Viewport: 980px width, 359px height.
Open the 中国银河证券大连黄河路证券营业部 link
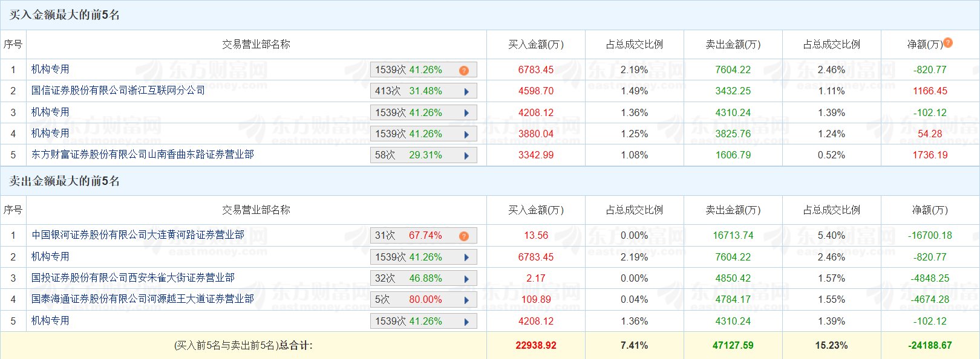click(x=138, y=235)
